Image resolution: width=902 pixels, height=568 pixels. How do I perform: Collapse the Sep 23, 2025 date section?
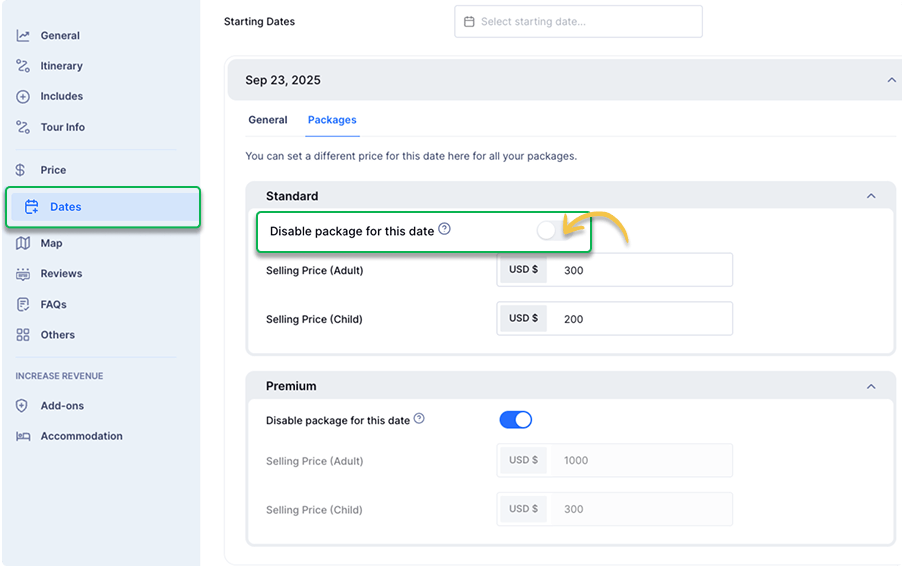[x=891, y=80]
